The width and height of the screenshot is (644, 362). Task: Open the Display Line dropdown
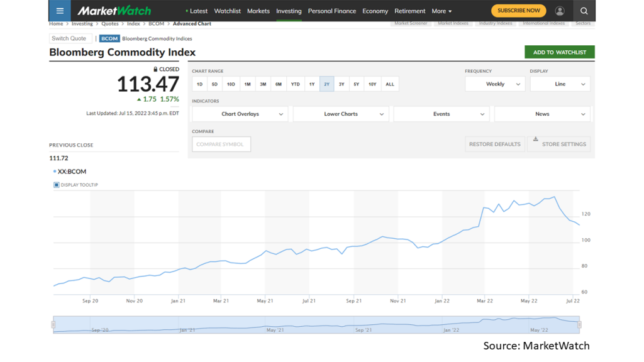560,84
